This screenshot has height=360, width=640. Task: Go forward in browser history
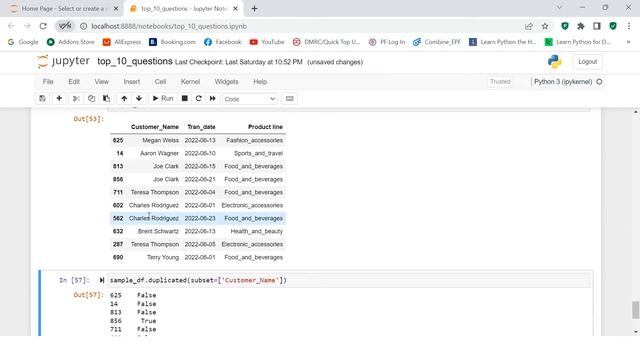coord(27,26)
